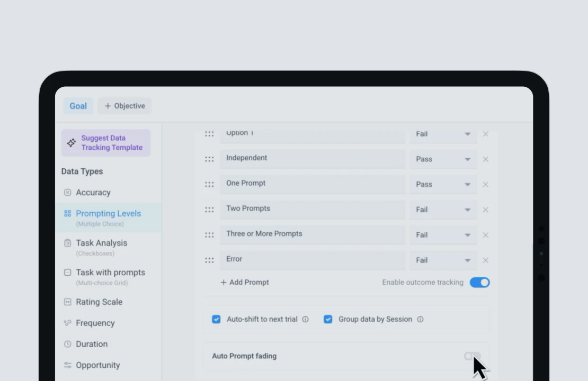
Task: Switch to the Goal tab
Action: click(x=78, y=106)
